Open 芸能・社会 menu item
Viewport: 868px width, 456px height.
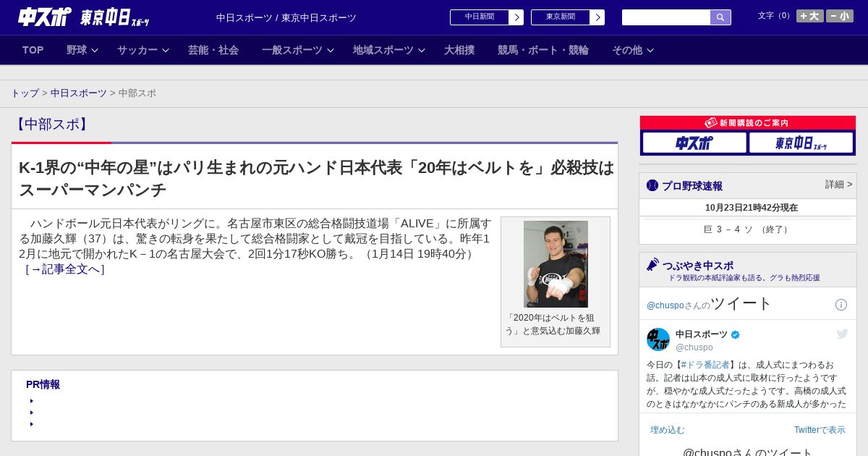pyautogui.click(x=213, y=50)
